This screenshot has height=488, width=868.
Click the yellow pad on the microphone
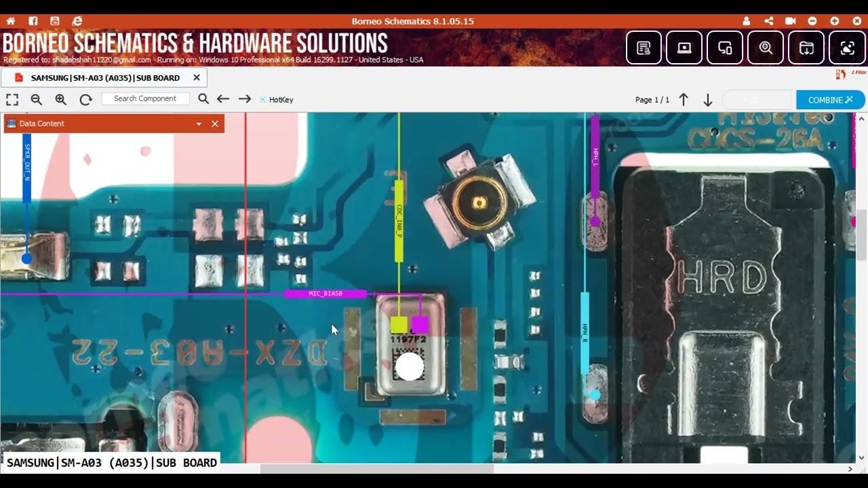pos(399,325)
